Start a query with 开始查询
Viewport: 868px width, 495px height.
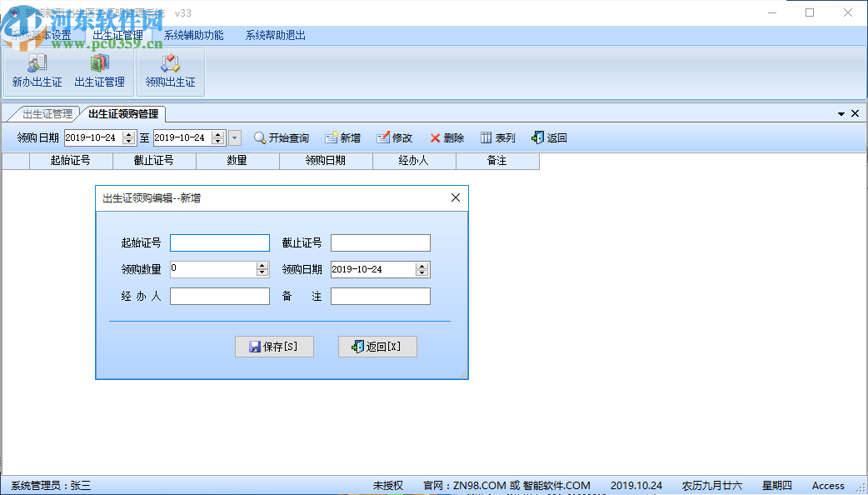coord(282,137)
